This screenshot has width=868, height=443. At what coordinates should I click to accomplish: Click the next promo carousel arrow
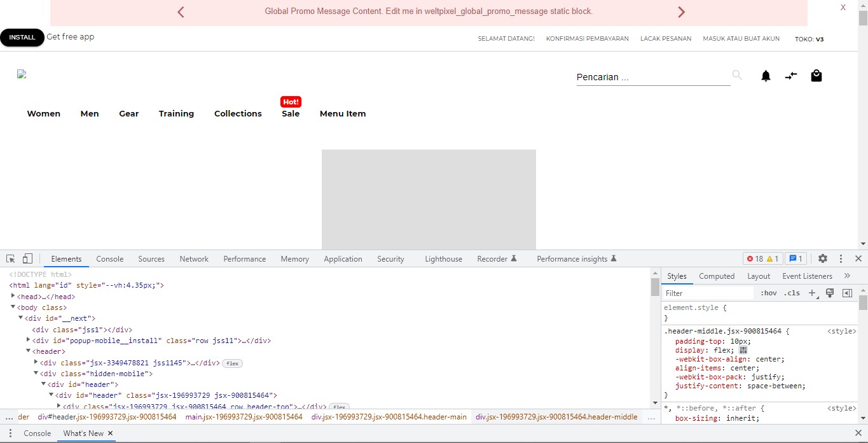pos(681,11)
